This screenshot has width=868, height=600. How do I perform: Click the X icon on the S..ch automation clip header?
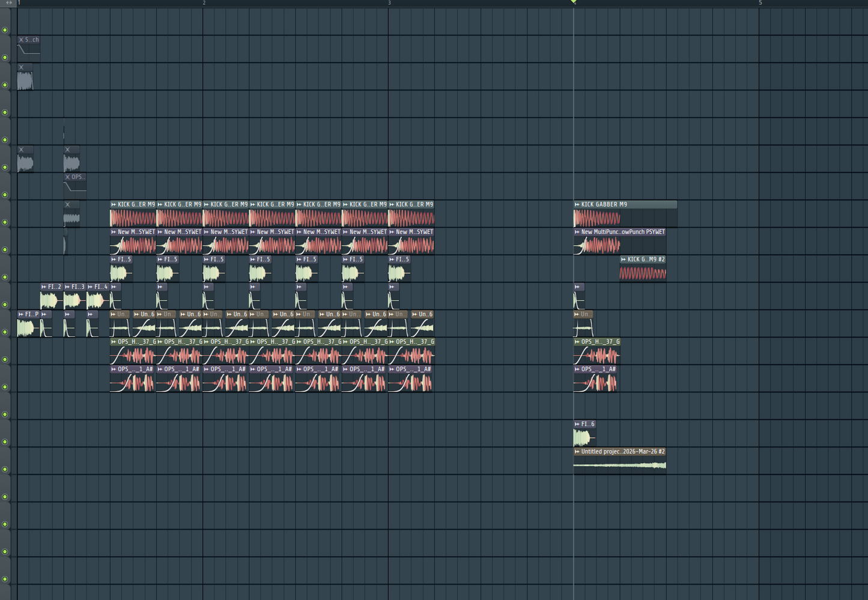(x=22, y=39)
